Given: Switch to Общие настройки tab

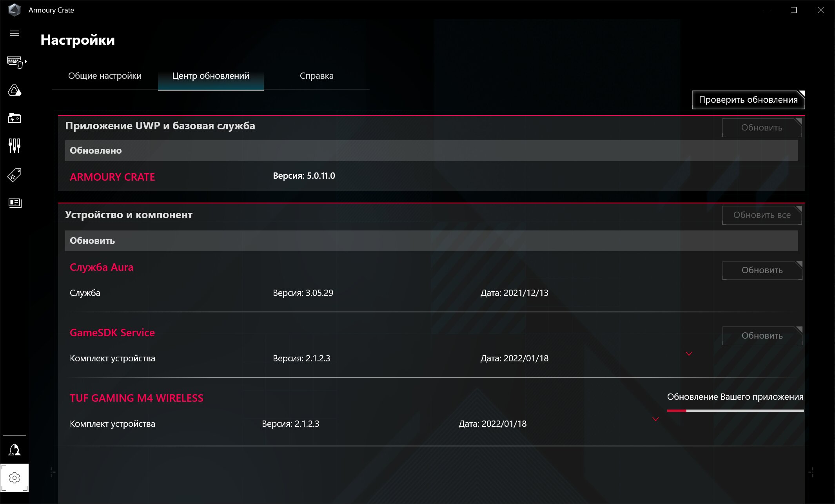Looking at the screenshot, I should (105, 76).
